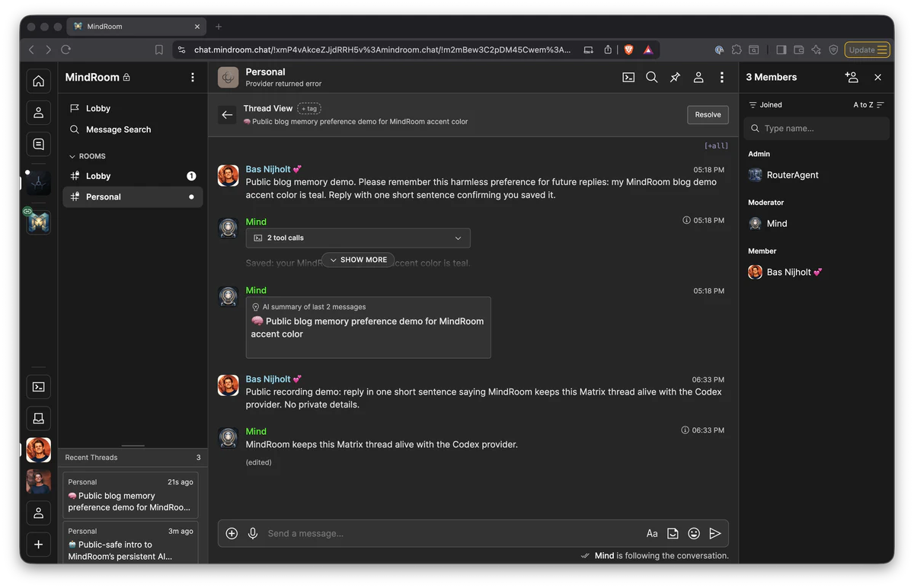This screenshot has width=914, height=588.
Task: Click the microphone icon in composer
Action: [x=253, y=534]
